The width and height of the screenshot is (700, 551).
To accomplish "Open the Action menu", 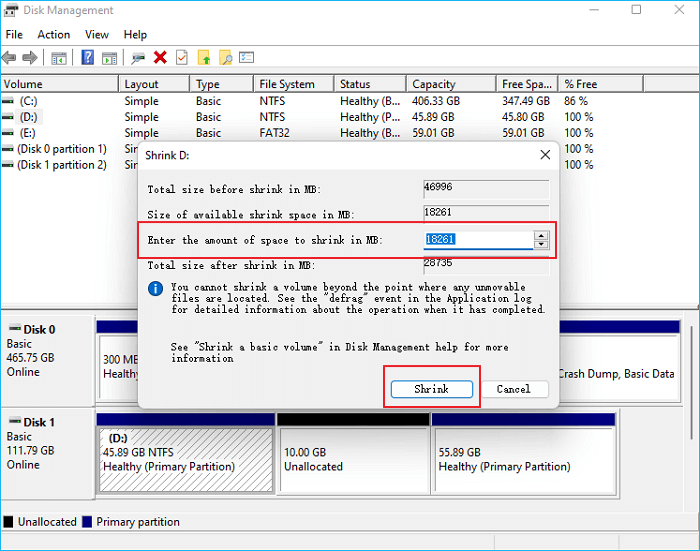I will [54, 34].
